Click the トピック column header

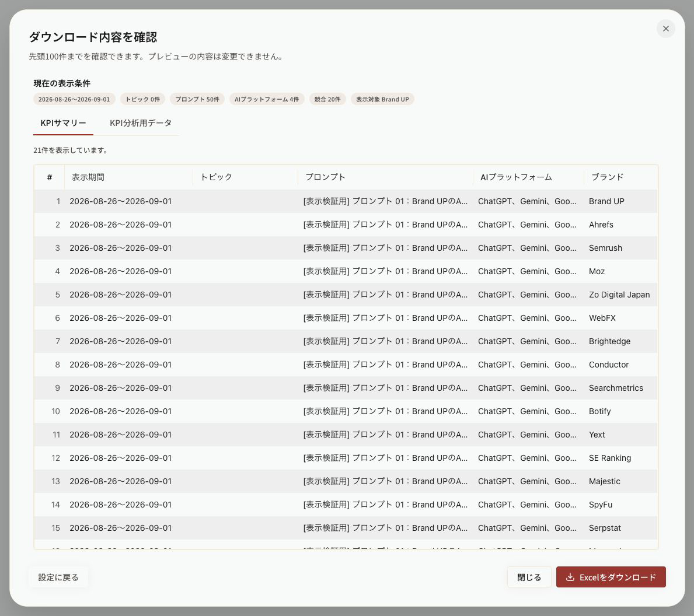(x=245, y=177)
